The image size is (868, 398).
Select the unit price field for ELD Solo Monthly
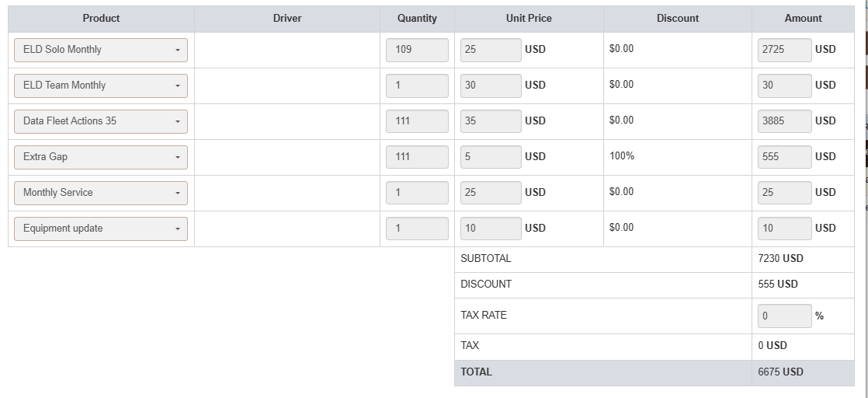coord(490,50)
